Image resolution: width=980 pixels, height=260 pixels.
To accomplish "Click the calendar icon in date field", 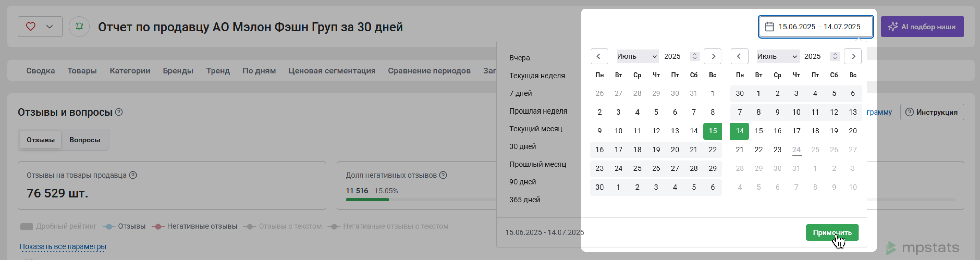I will tap(769, 27).
